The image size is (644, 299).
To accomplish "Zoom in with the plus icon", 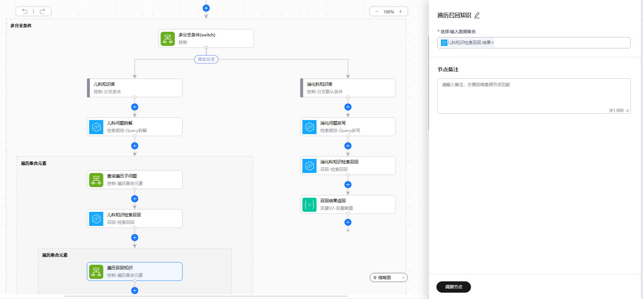I will pyautogui.click(x=400, y=12).
